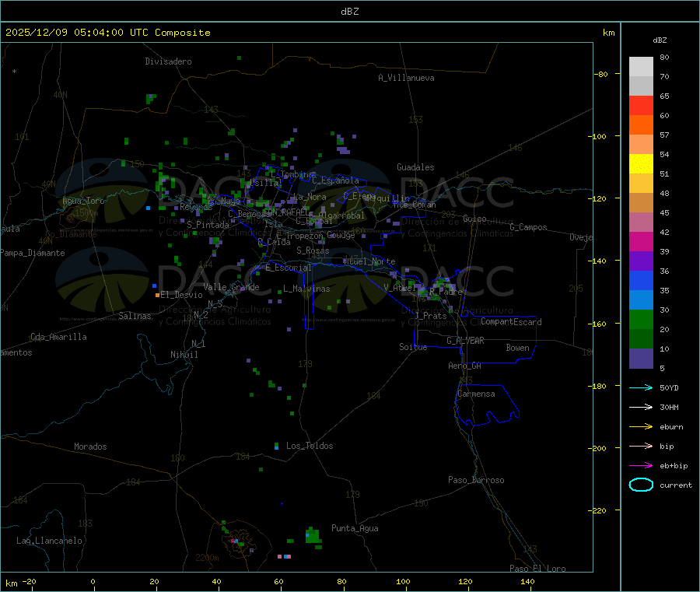
Task: Click the 'L_Malvinas' map label
Action: coord(306,289)
